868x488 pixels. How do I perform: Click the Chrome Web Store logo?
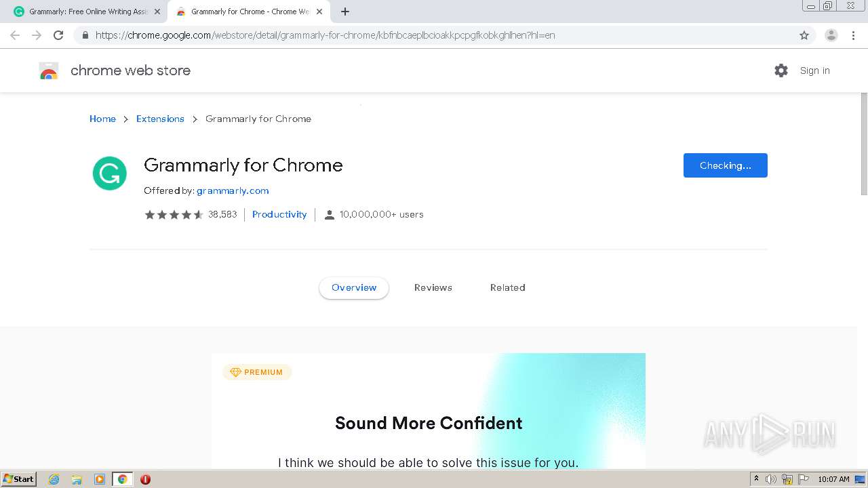click(49, 70)
